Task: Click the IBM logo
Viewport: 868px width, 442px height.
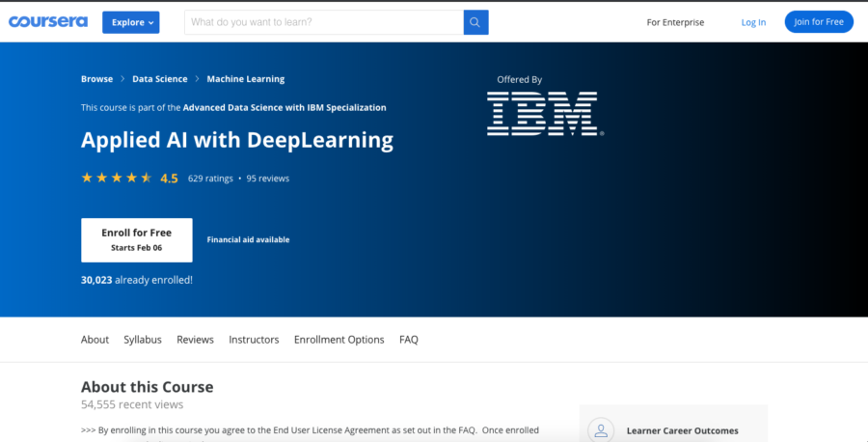Action: 545,114
